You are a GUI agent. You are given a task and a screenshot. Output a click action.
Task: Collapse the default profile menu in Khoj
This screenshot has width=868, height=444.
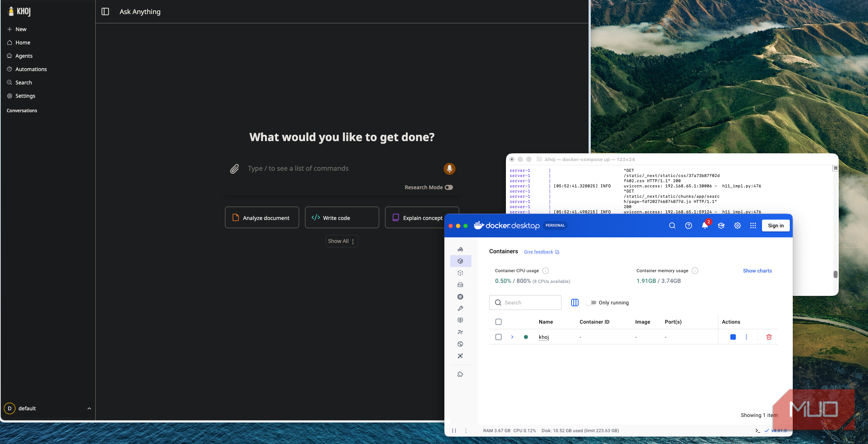click(x=89, y=408)
